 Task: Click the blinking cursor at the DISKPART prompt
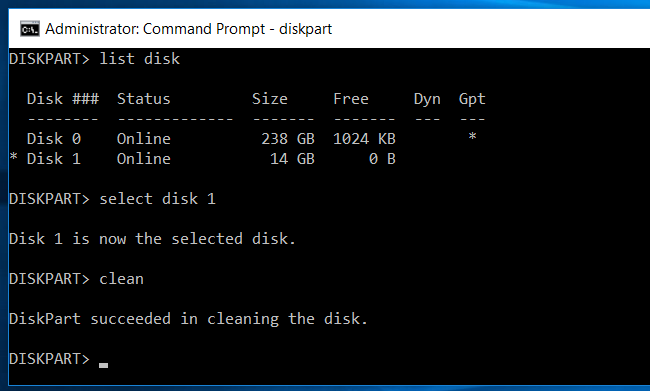(x=103, y=365)
